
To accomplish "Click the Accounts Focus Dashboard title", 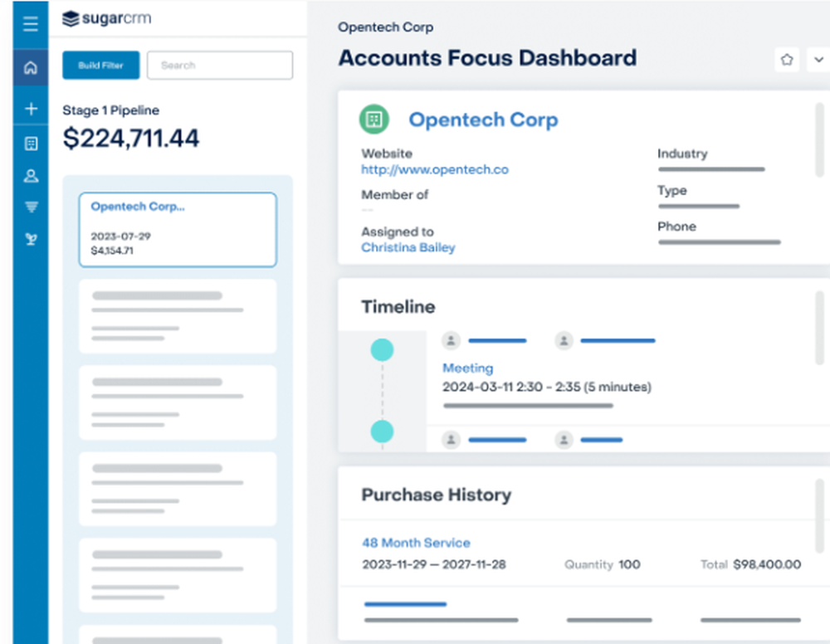I will [x=487, y=58].
